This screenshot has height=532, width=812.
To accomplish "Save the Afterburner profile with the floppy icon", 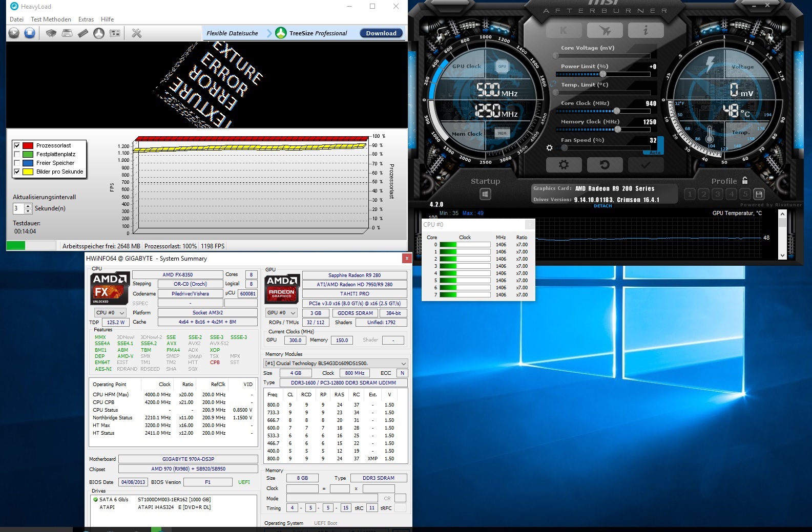I will (759, 194).
